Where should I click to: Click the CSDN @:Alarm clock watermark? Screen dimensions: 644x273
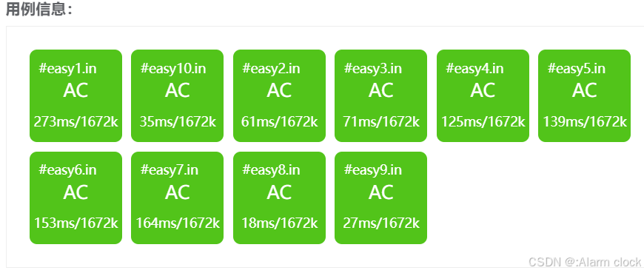point(585,262)
